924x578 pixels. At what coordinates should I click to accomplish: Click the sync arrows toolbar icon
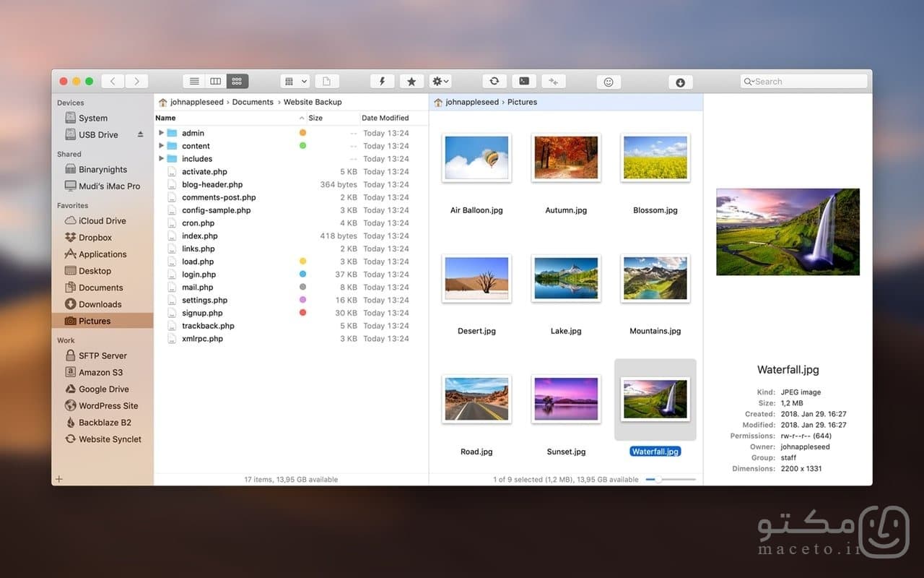pyautogui.click(x=494, y=82)
